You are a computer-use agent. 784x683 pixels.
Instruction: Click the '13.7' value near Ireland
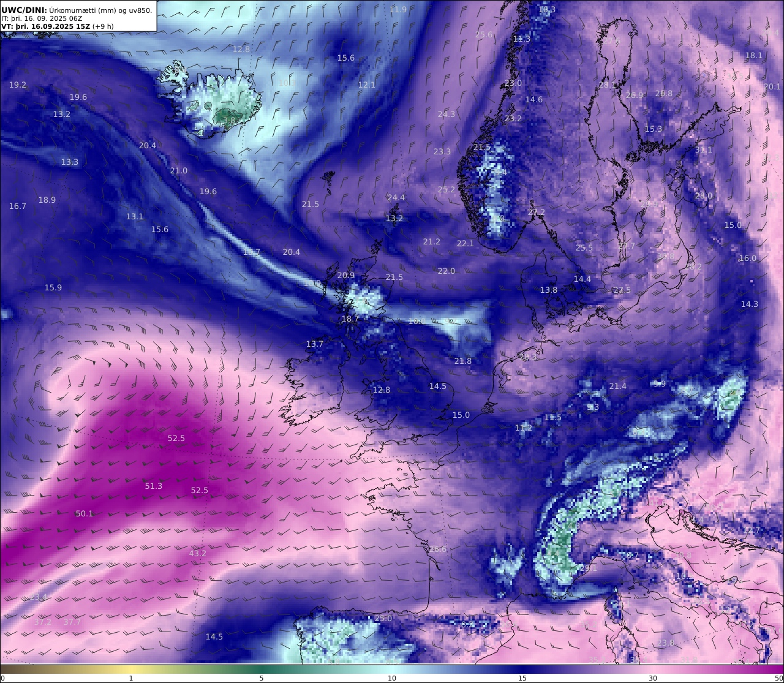click(x=315, y=344)
